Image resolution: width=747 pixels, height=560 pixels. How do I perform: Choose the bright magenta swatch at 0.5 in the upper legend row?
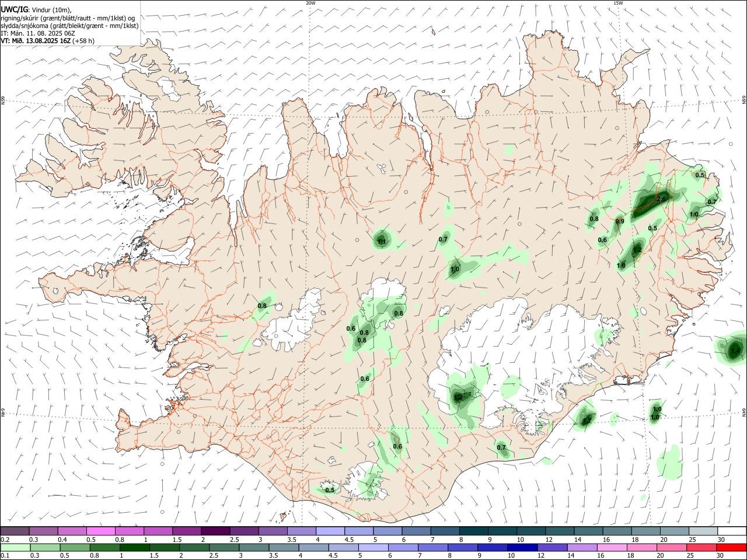coord(100,531)
